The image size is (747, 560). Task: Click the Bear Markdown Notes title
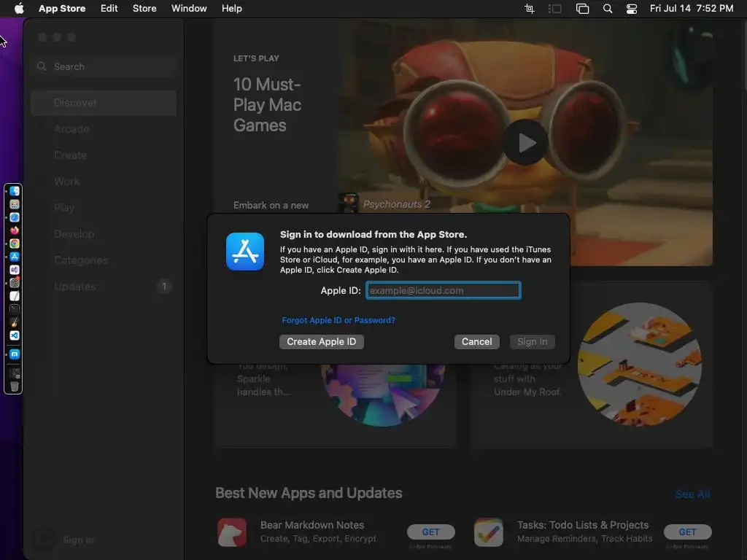tap(312, 525)
